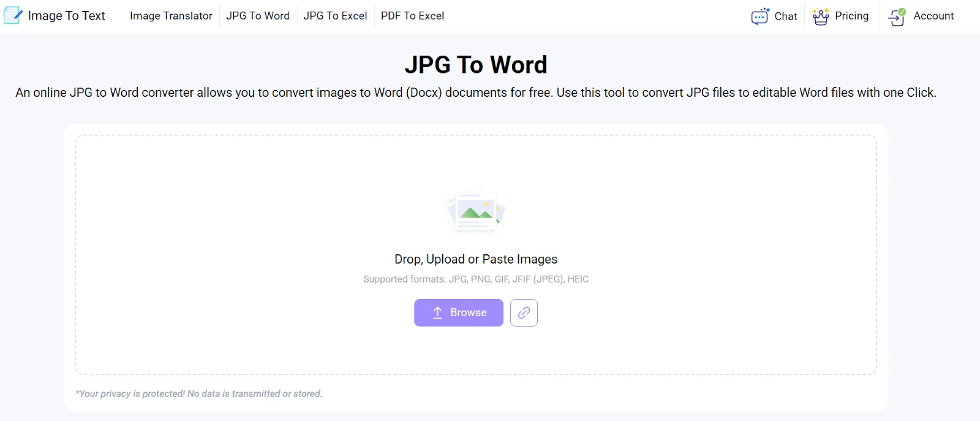
Task: Click the Browse upload button
Action: pyautogui.click(x=459, y=313)
